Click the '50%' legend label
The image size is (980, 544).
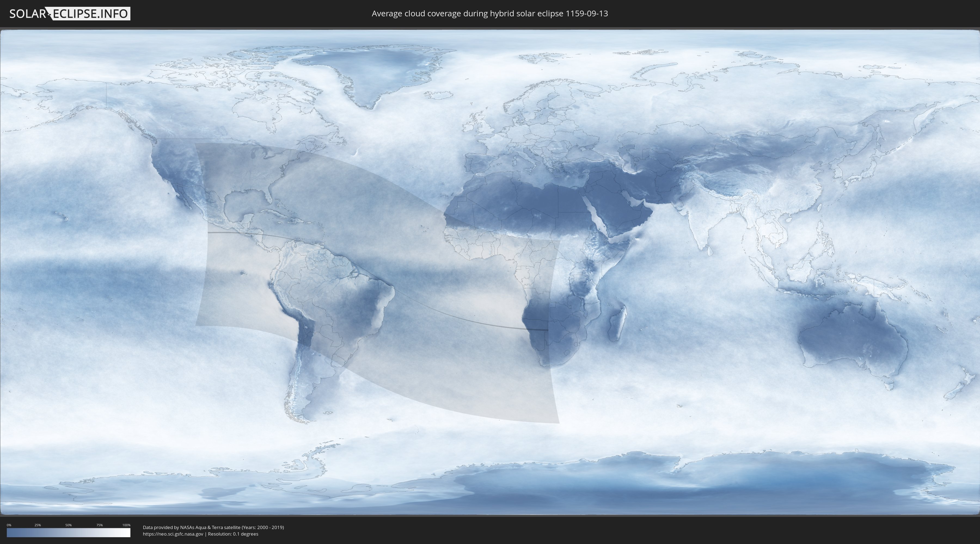(69, 525)
